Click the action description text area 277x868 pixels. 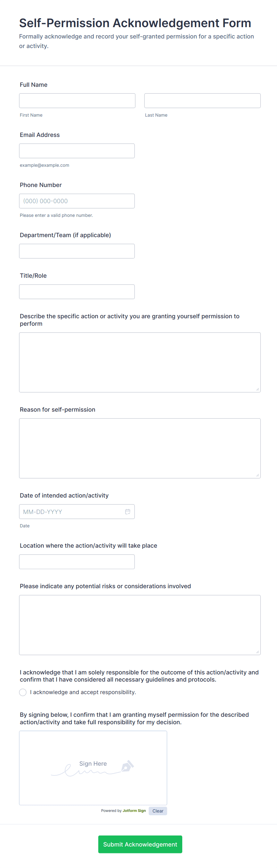(140, 361)
